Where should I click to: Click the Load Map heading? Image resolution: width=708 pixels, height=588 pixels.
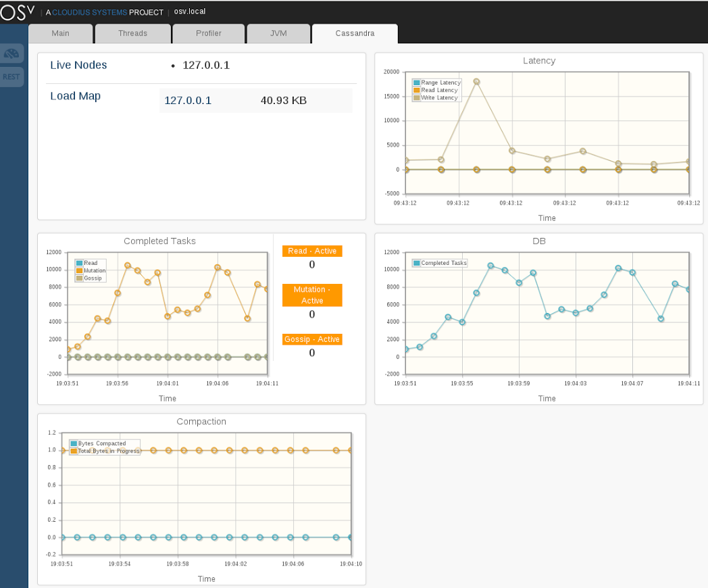pyautogui.click(x=76, y=96)
